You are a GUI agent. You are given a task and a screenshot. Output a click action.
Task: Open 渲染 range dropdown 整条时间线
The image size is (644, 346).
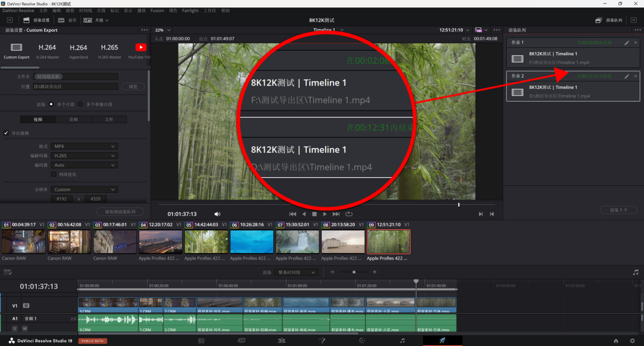click(x=296, y=272)
